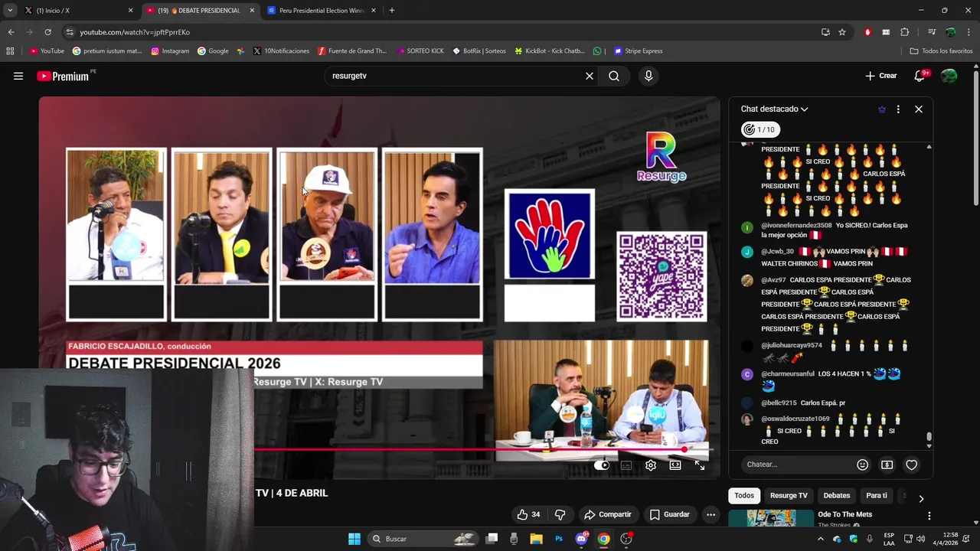Open chat options three-dot menu
The width and height of the screenshot is (980, 551).
[x=898, y=109]
